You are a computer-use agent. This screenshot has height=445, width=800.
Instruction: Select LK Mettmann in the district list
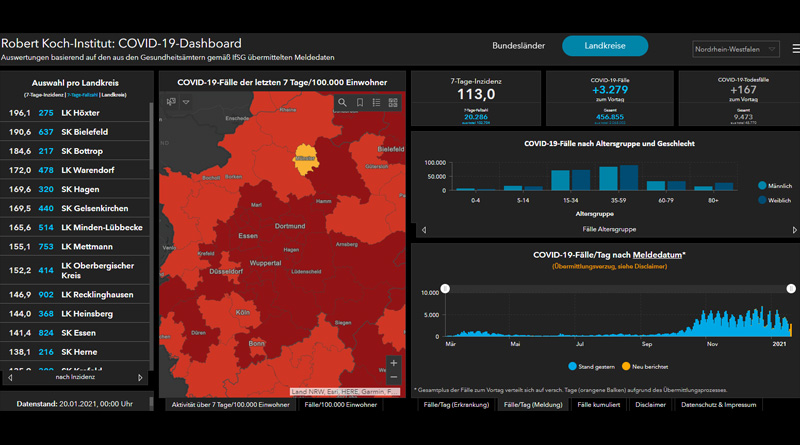pyautogui.click(x=75, y=246)
